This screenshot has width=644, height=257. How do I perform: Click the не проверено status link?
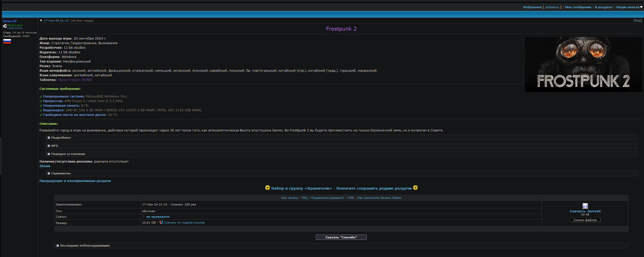[158, 217]
